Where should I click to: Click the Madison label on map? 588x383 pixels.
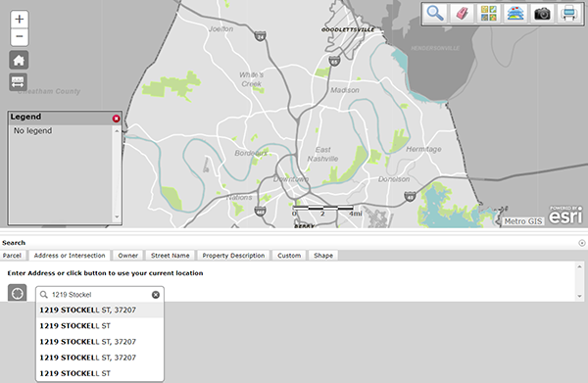[x=345, y=90]
